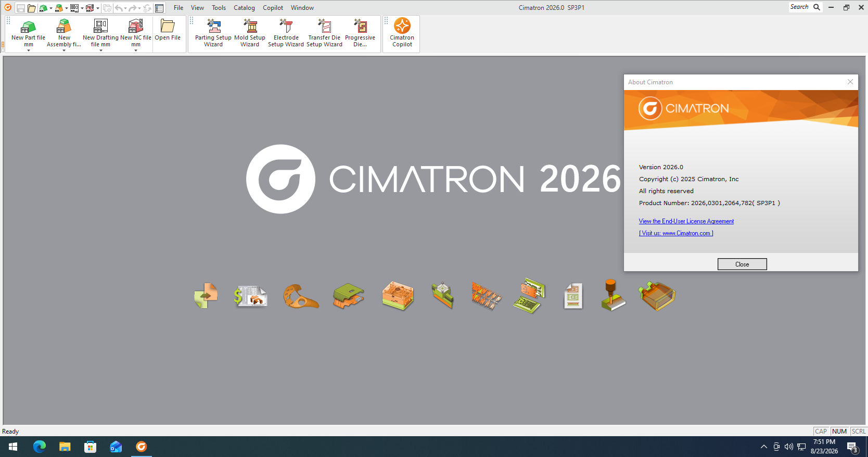868x457 pixels.
Task: Follow the Visit us www.Cimatron.com link
Action: pos(676,233)
